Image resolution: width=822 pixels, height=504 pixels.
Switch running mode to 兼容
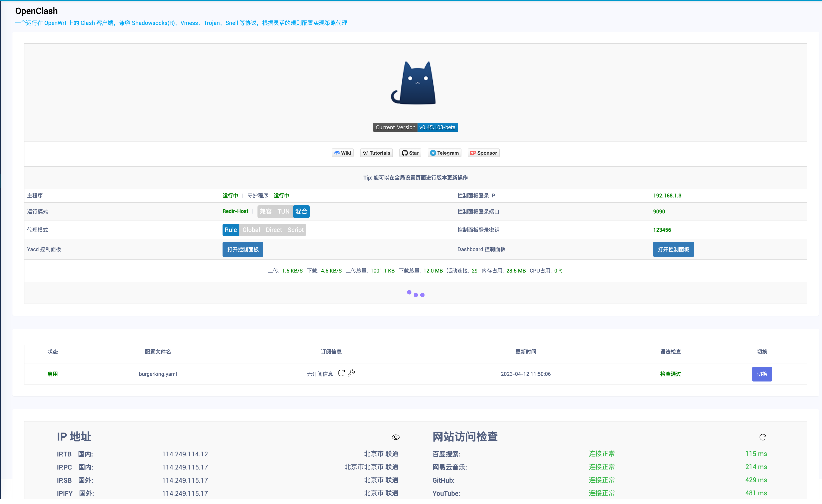pos(266,211)
